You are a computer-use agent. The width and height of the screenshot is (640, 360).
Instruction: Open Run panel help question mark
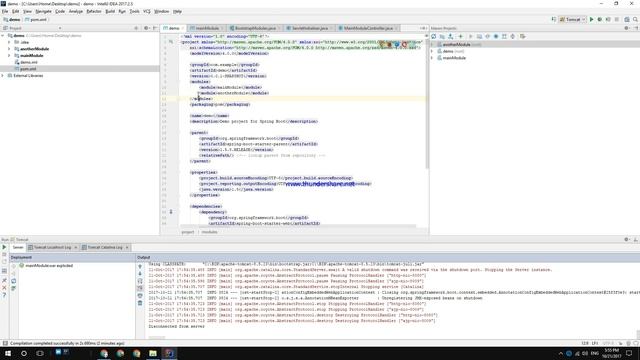coord(4,295)
